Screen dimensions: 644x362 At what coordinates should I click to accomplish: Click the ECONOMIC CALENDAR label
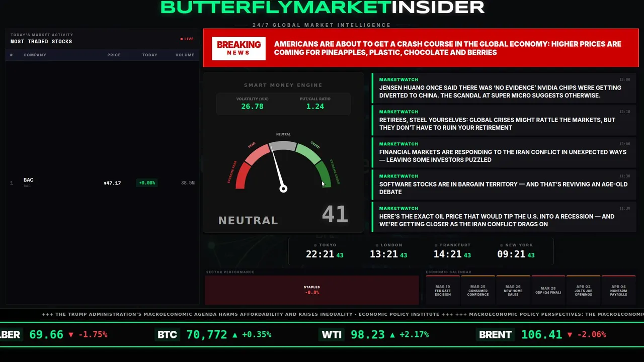point(449,272)
